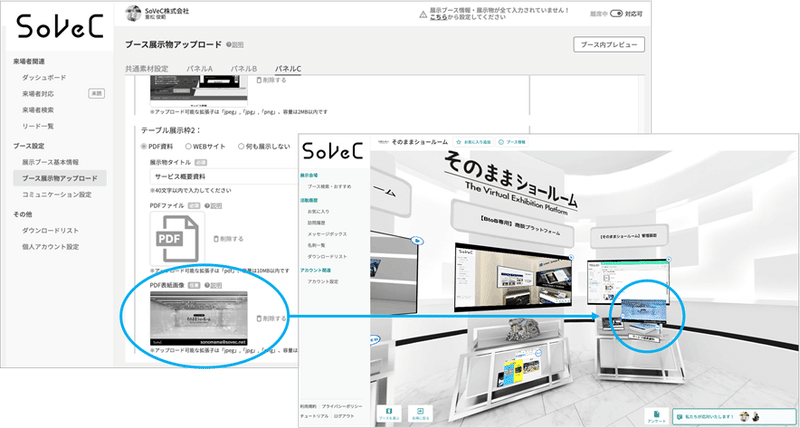Open 来場者対応 in the admin sidebar

[x=38, y=94]
